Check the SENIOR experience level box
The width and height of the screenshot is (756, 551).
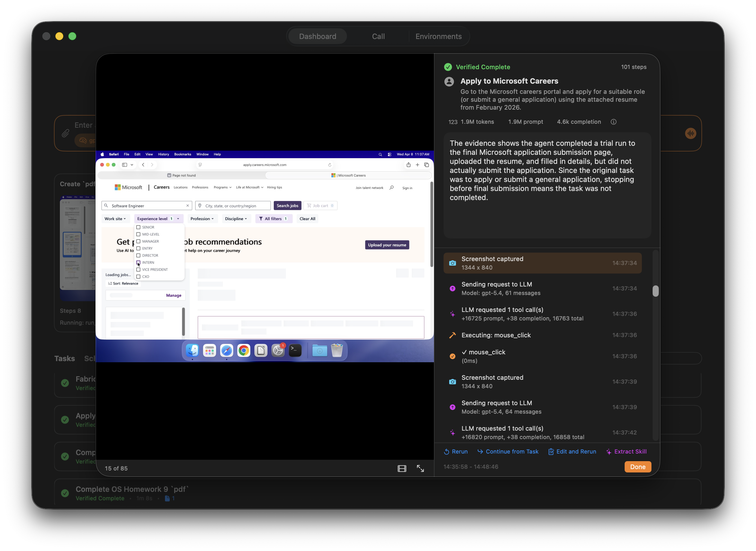pyautogui.click(x=138, y=227)
